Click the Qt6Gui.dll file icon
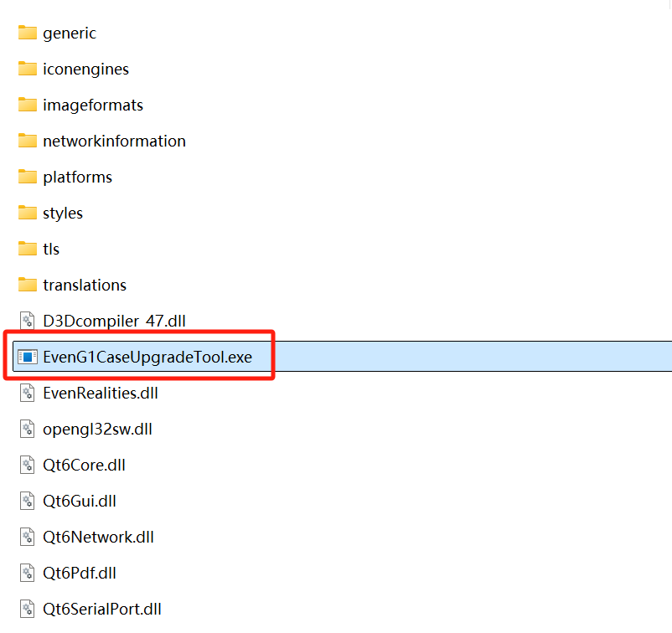This screenshot has height=633, width=672. tap(28, 501)
